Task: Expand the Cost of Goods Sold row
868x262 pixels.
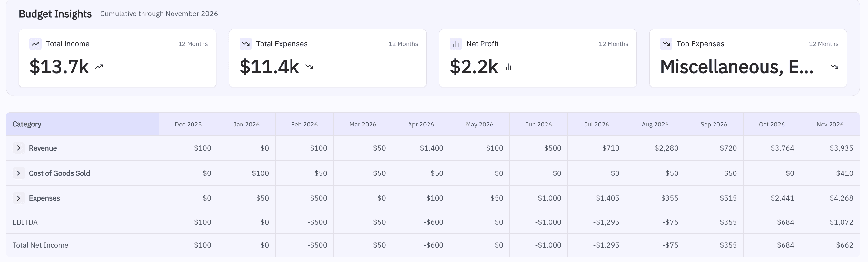Action: pyautogui.click(x=18, y=173)
